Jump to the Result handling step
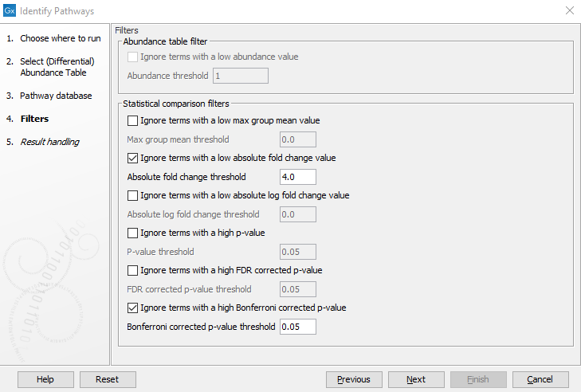The image size is (581, 392). (x=49, y=142)
